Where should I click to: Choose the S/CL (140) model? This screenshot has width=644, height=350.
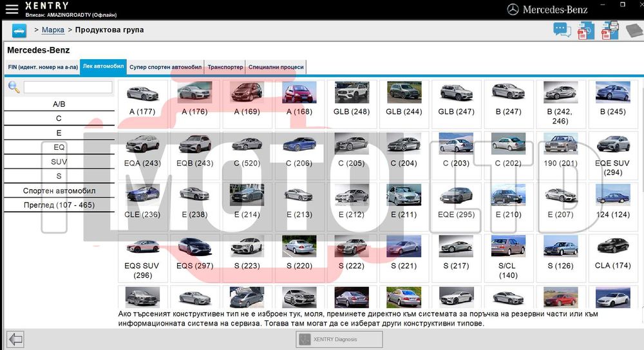click(x=509, y=258)
